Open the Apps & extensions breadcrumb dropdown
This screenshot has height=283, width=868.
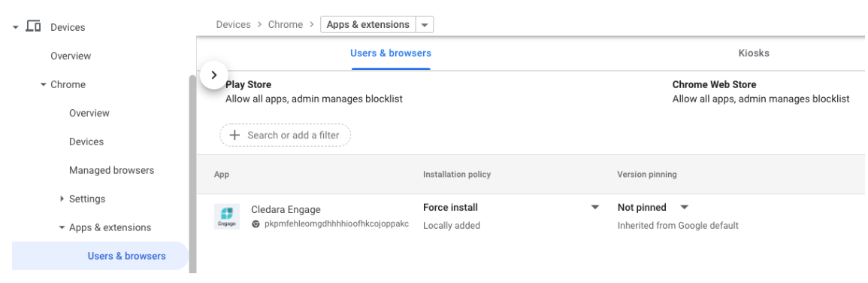coord(425,25)
